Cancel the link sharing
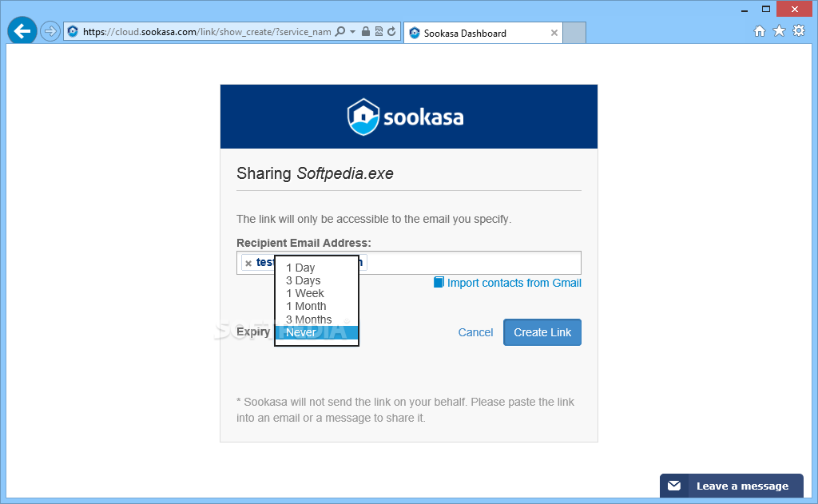 (475, 332)
